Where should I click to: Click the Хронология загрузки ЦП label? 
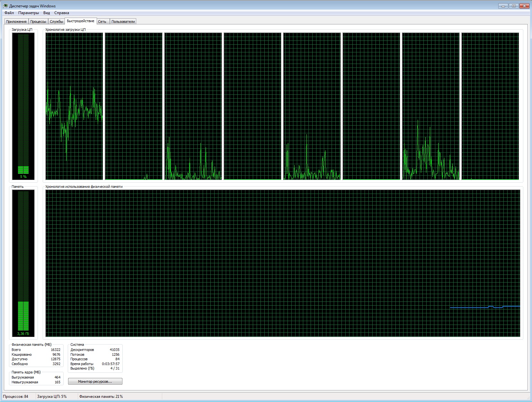click(x=66, y=30)
